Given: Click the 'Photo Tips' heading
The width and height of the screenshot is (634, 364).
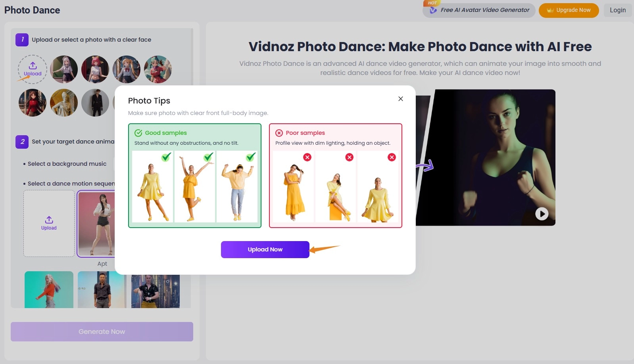Looking at the screenshot, I should [149, 101].
